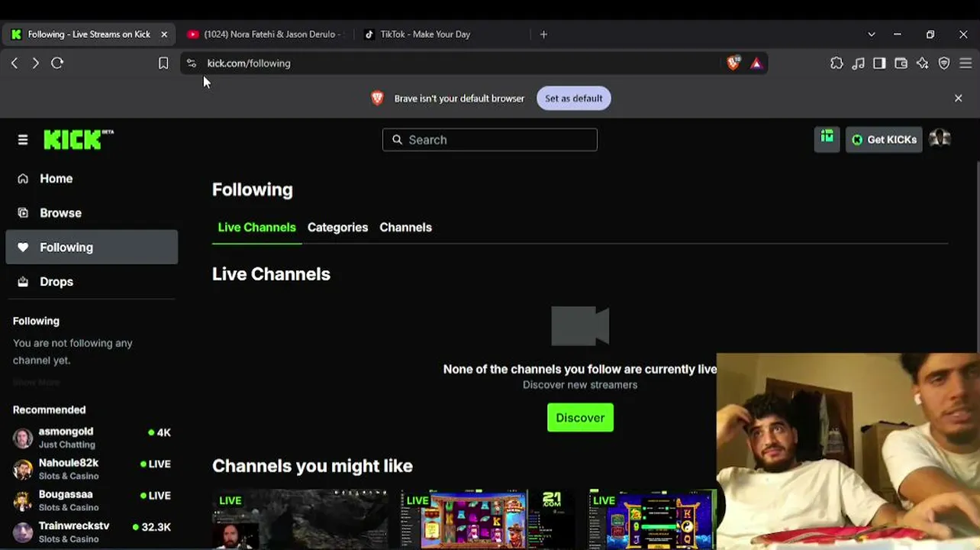980x550 pixels.
Task: View site information icon beside the URL
Action: (x=191, y=63)
